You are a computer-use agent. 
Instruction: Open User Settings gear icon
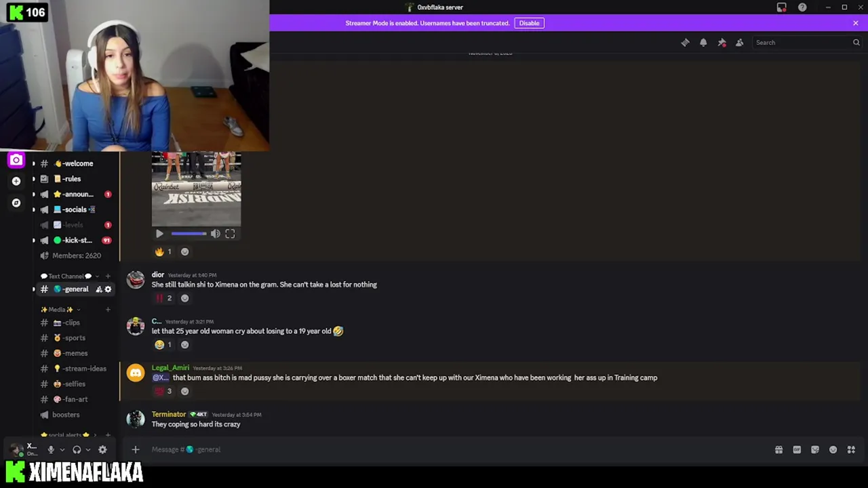[102, 449]
